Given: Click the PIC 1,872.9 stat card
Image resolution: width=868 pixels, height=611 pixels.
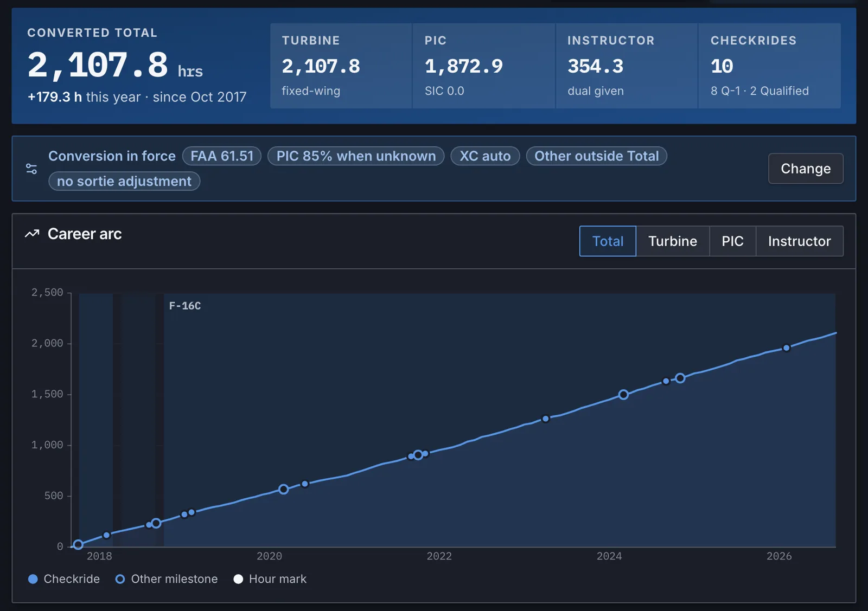Looking at the screenshot, I should (484, 66).
